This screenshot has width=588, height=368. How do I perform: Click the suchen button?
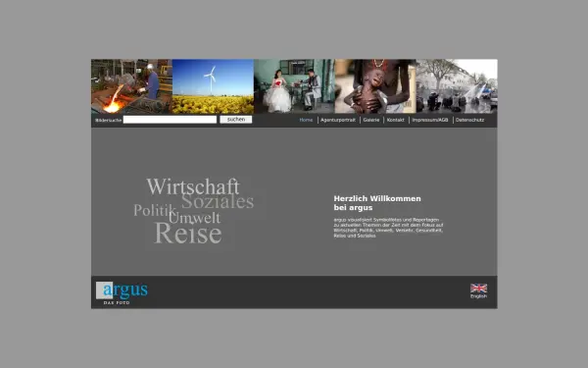click(x=236, y=120)
